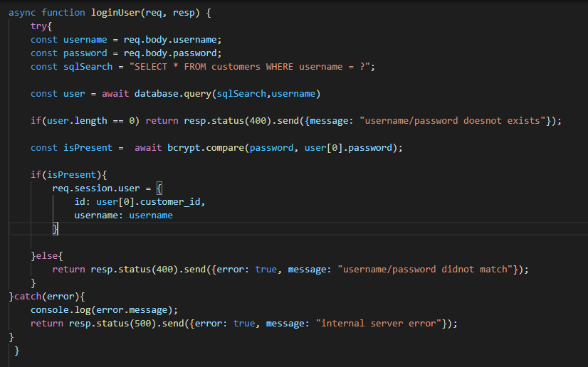Click 'resp.status(500)' call
This screenshot has height=367, width=588.
tap(112, 324)
